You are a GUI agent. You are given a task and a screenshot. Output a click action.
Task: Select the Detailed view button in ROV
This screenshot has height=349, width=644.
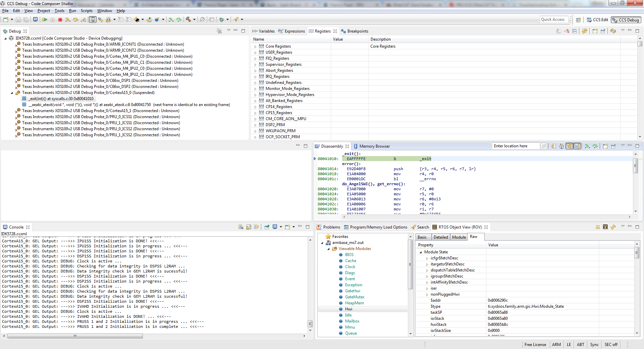[440, 237]
